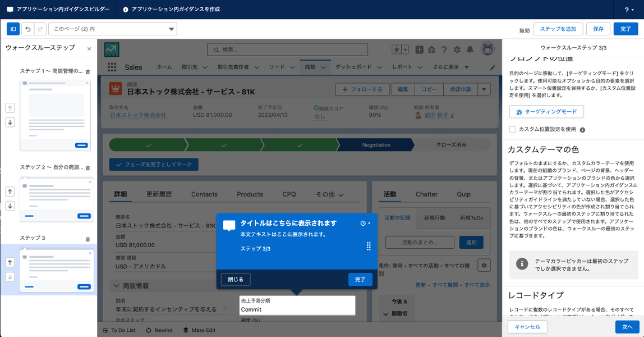
Task: Open more actions dropdown beside 承認申請
Action: [x=484, y=89]
